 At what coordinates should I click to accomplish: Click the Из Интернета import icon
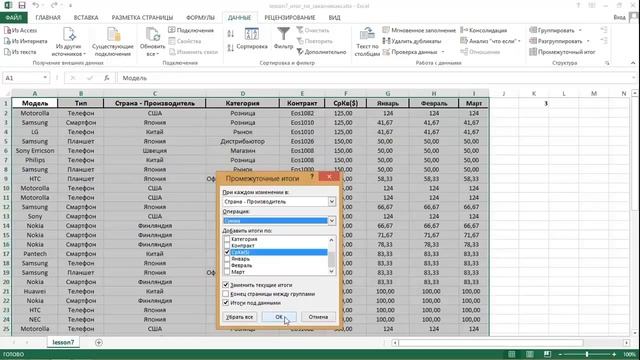click(x=7, y=41)
